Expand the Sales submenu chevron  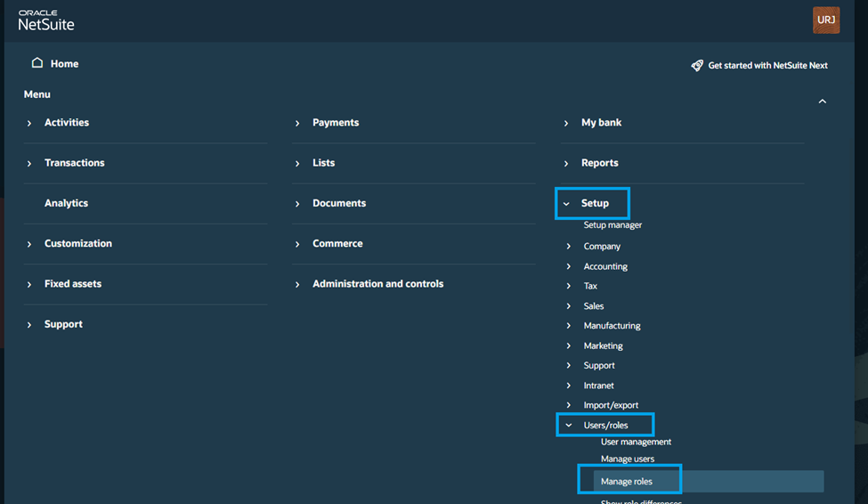pos(569,305)
